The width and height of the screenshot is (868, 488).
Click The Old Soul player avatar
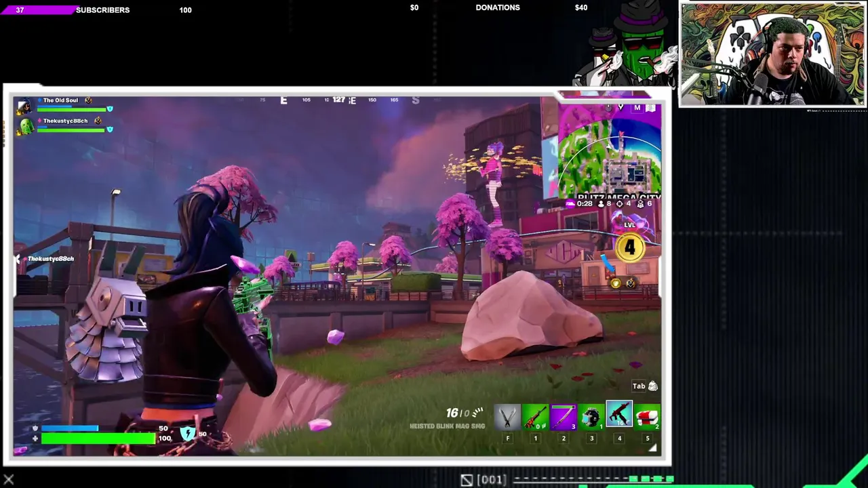point(25,106)
